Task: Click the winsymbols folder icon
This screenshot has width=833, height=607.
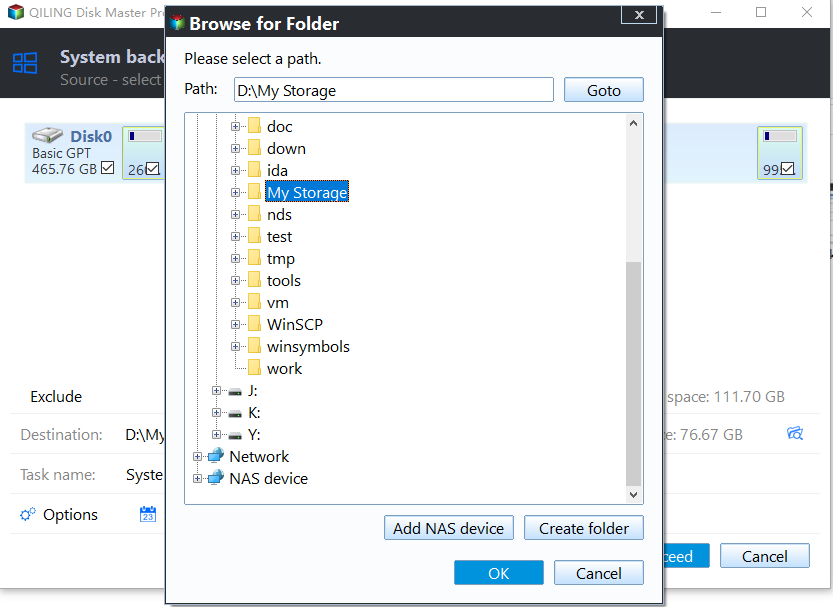Action: 254,347
